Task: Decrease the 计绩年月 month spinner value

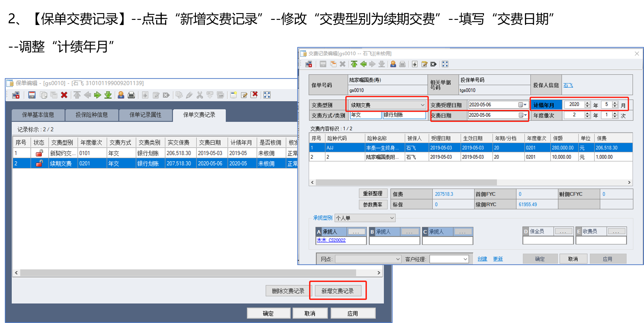Action: (x=615, y=107)
